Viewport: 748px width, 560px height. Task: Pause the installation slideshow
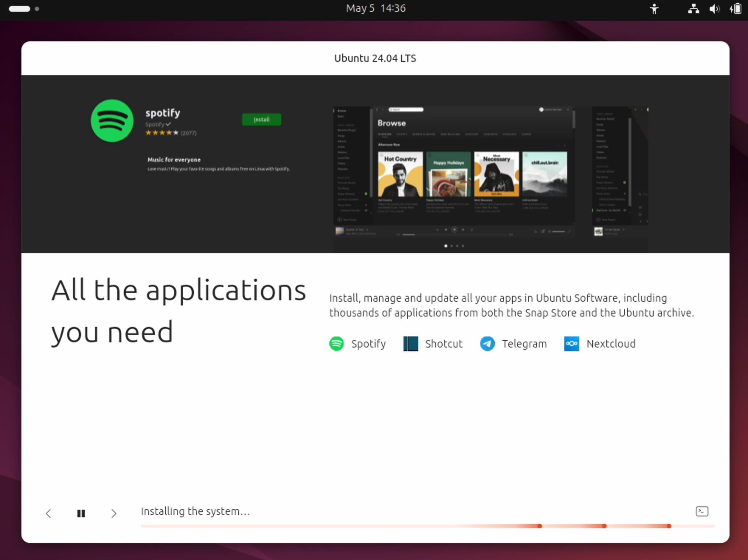click(81, 513)
